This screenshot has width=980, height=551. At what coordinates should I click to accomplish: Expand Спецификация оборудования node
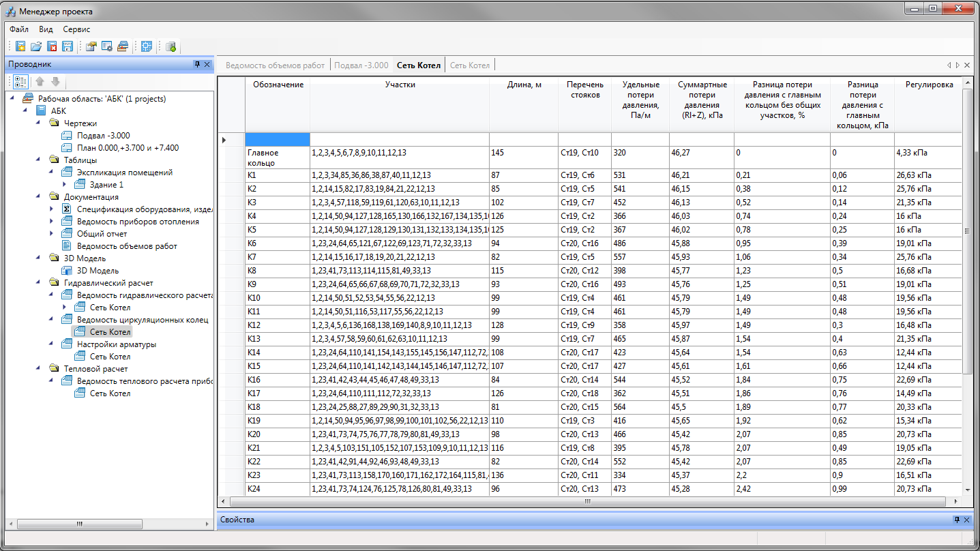coord(53,209)
